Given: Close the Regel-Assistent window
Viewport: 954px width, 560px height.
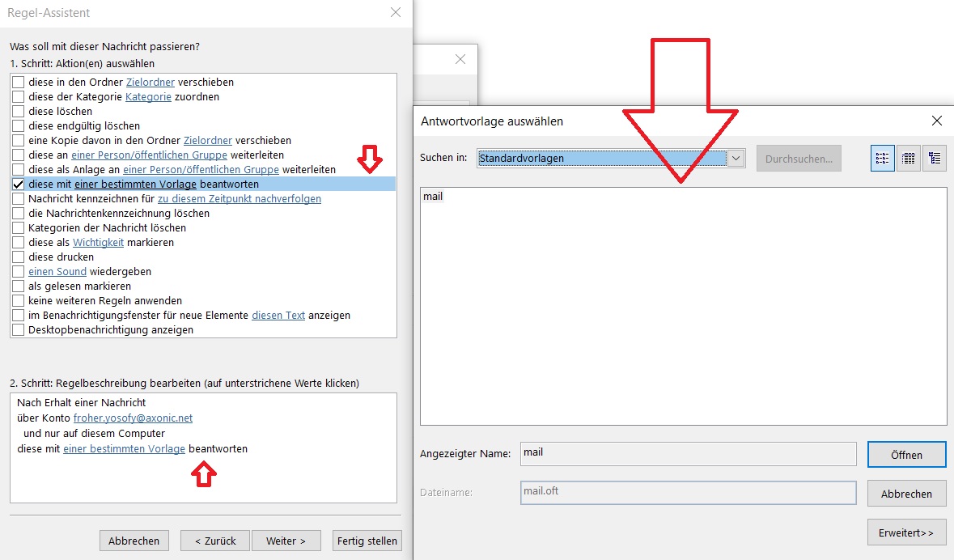Looking at the screenshot, I should (x=396, y=12).
